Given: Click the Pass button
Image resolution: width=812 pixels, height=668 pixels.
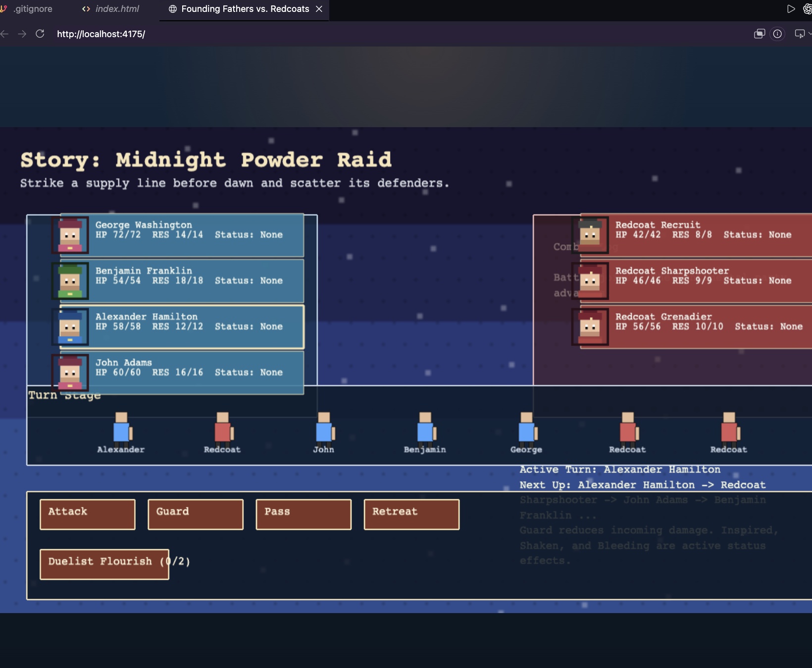Looking at the screenshot, I should [x=304, y=515].
